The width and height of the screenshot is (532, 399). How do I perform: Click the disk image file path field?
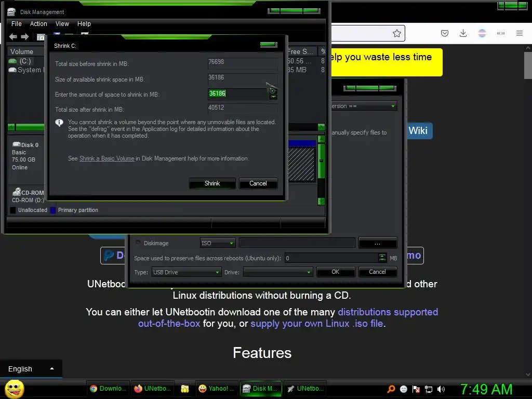pyautogui.click(x=297, y=243)
